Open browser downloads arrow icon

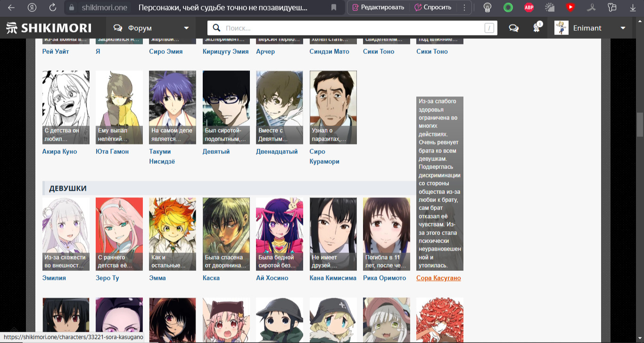pyautogui.click(x=633, y=8)
